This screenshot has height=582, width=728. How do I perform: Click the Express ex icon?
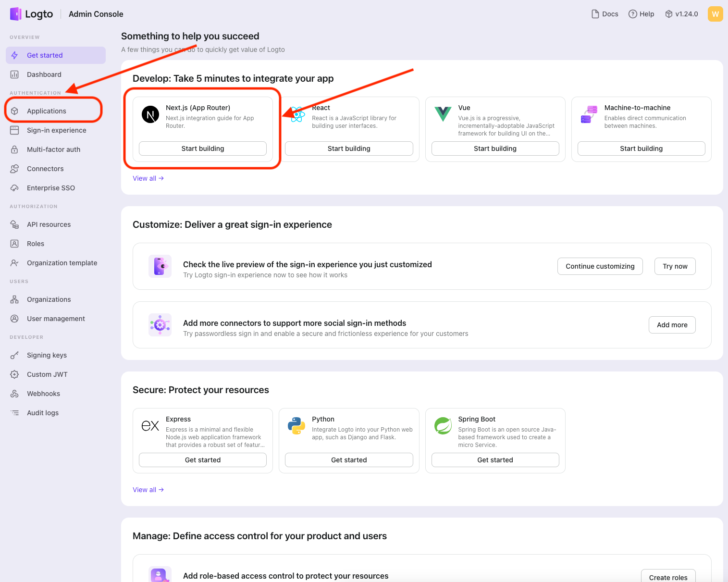pos(150,426)
